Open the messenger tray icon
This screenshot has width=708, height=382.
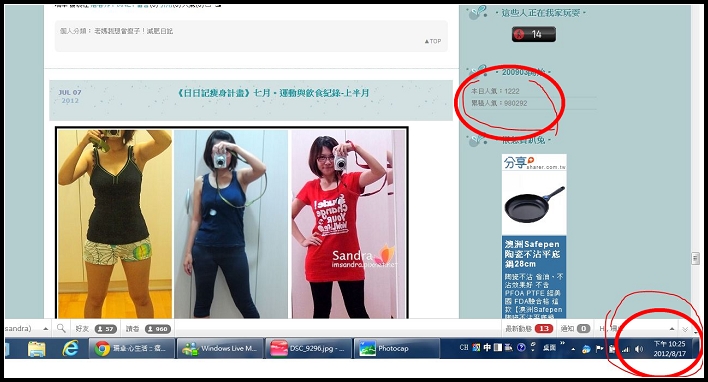click(x=586, y=349)
